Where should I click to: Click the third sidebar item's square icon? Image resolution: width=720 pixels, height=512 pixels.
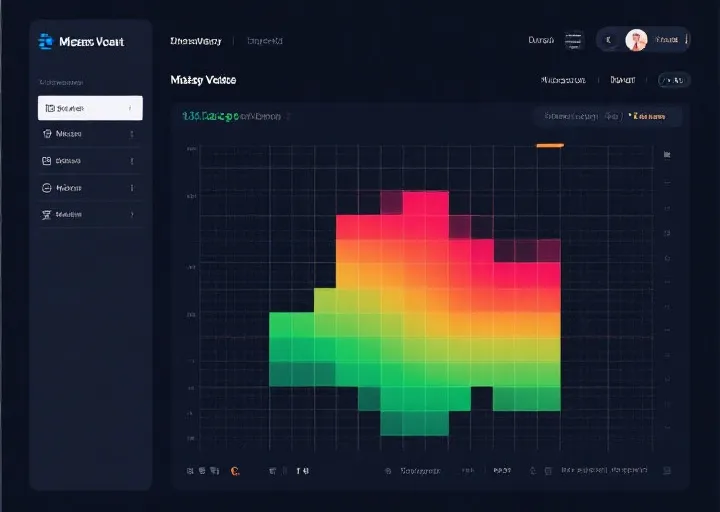click(47, 161)
